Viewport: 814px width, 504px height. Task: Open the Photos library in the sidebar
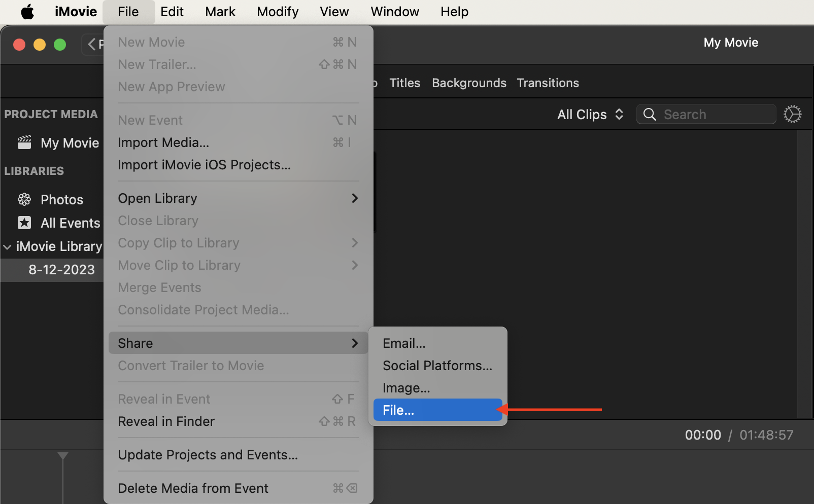pos(61,199)
